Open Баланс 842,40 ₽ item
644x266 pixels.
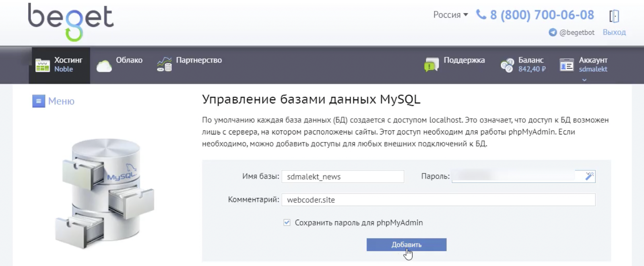coord(532,64)
